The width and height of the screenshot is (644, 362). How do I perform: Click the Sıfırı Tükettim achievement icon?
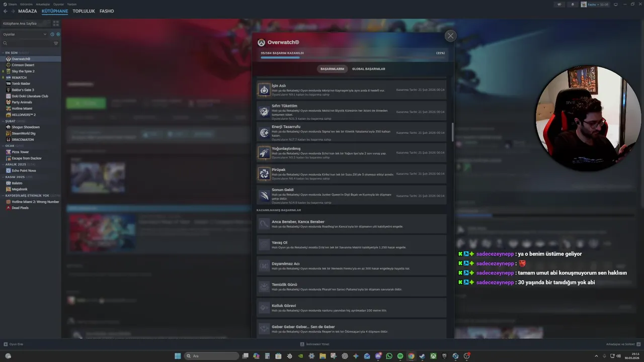(x=264, y=111)
